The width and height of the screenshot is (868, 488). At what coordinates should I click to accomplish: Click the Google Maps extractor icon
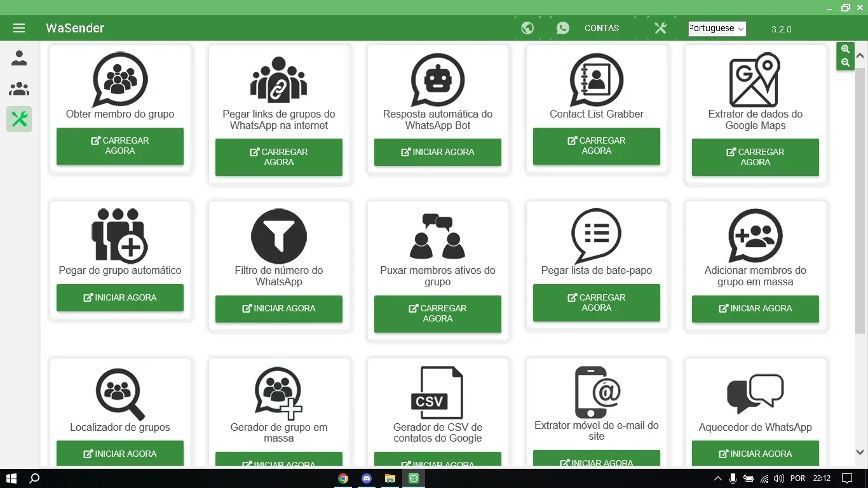(755, 79)
